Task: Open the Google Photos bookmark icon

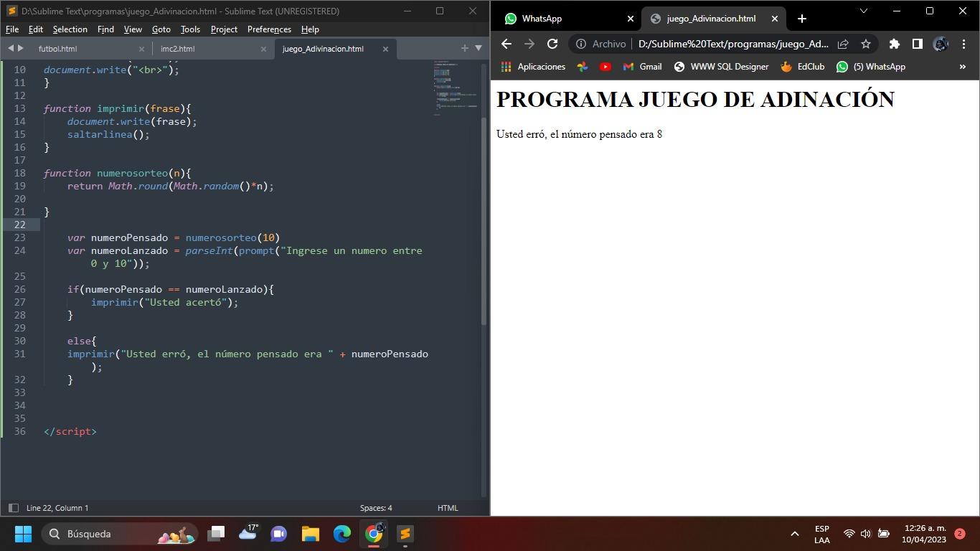Action: (x=583, y=67)
